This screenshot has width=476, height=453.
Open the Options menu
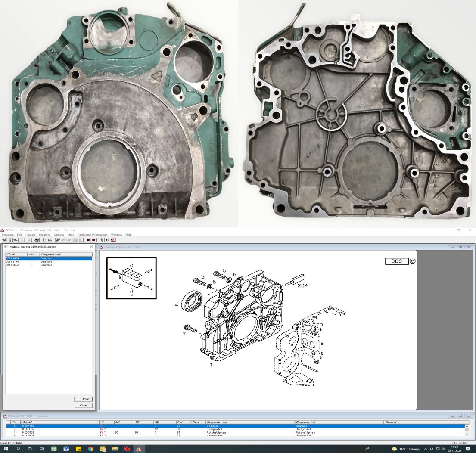[x=59, y=235]
